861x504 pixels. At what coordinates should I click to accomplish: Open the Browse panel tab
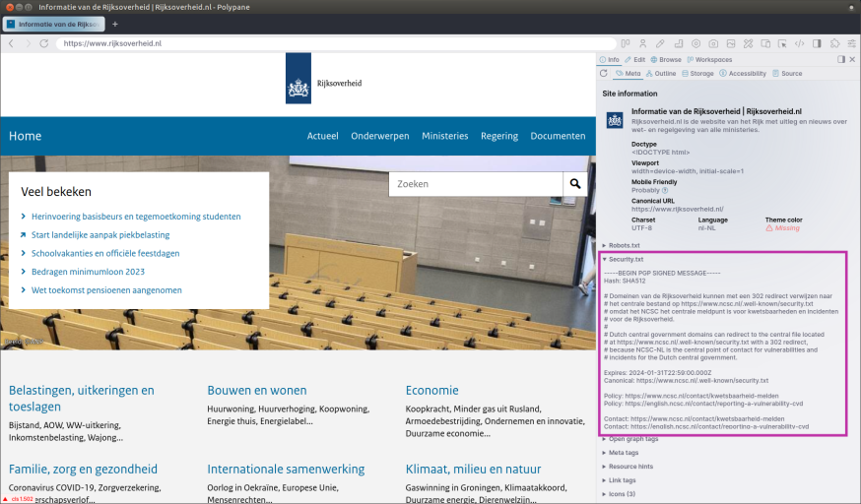point(666,59)
